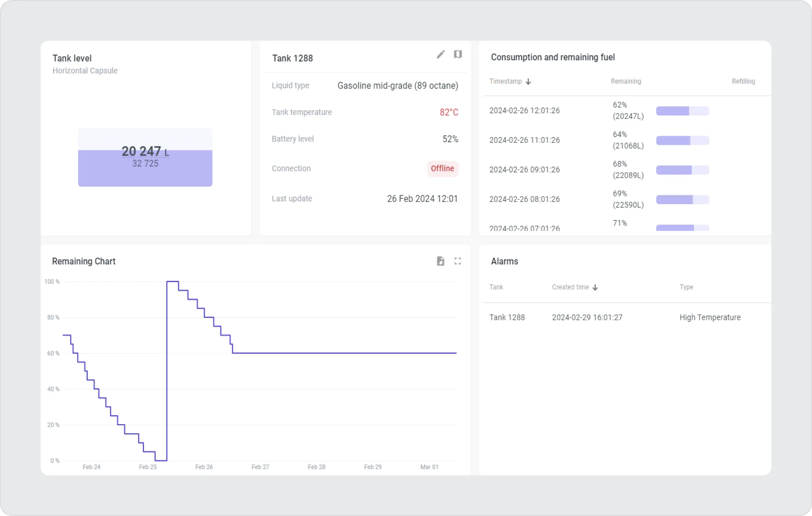Click the alarms Type column header
The image size is (812, 516).
pyautogui.click(x=686, y=287)
